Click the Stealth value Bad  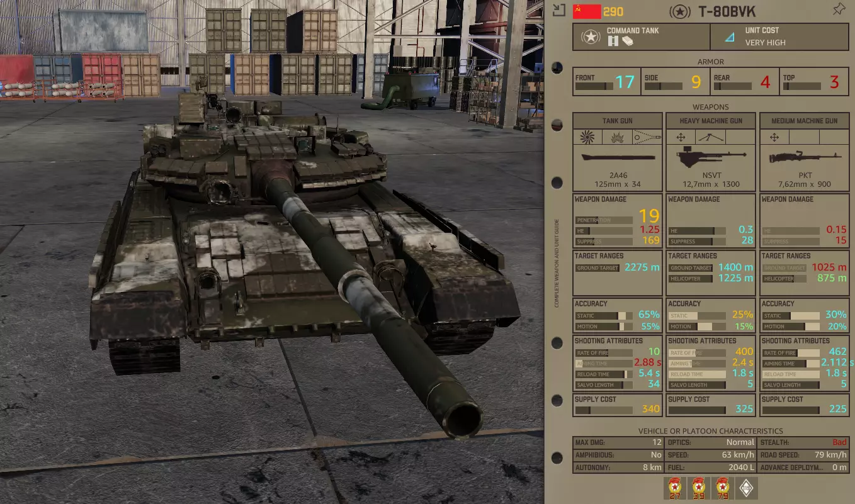click(x=839, y=442)
